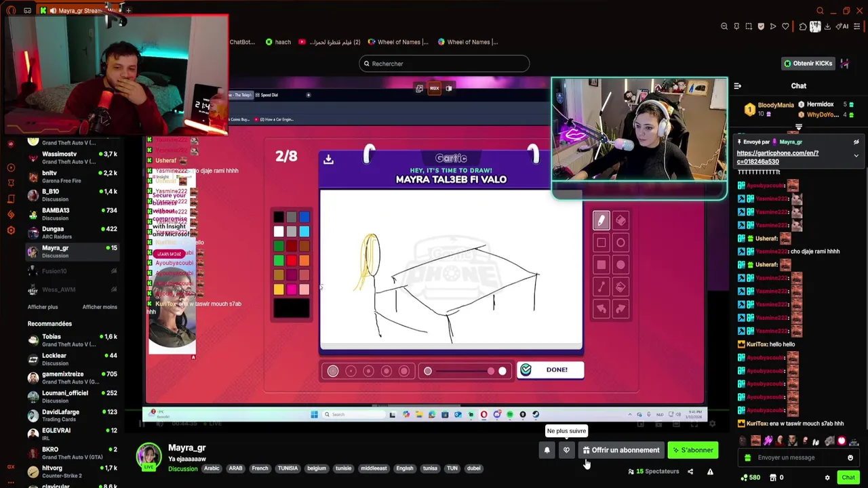868x488 pixels.
Task: Pick the red color swatch
Action: tap(292, 260)
